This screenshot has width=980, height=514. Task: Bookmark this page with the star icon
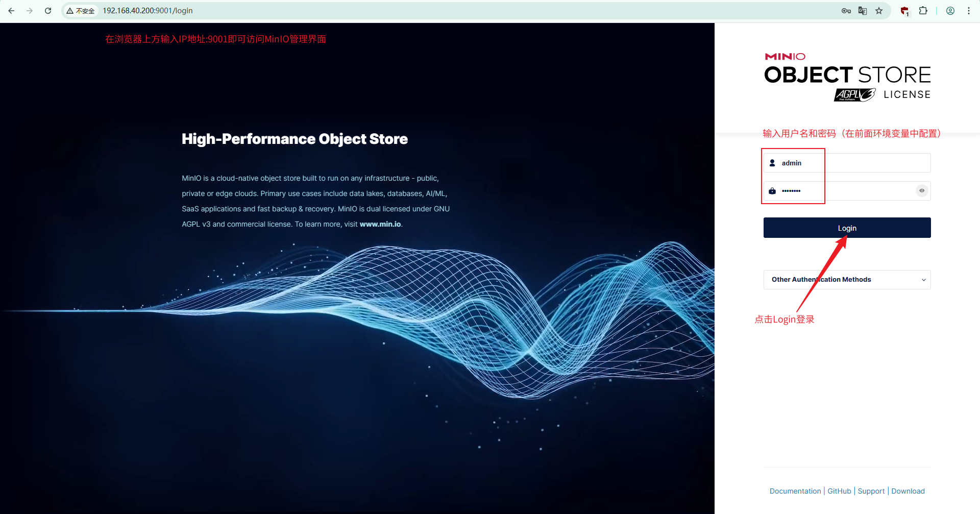pos(879,11)
